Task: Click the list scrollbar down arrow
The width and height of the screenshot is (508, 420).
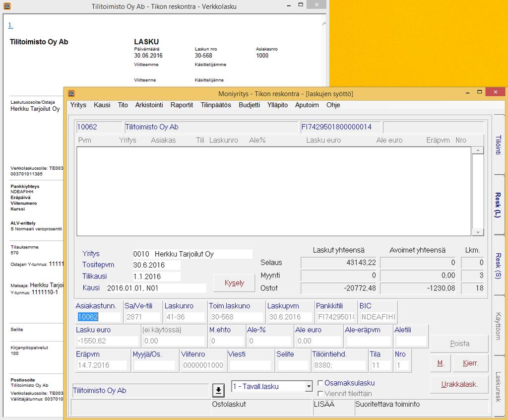Action: point(478,232)
